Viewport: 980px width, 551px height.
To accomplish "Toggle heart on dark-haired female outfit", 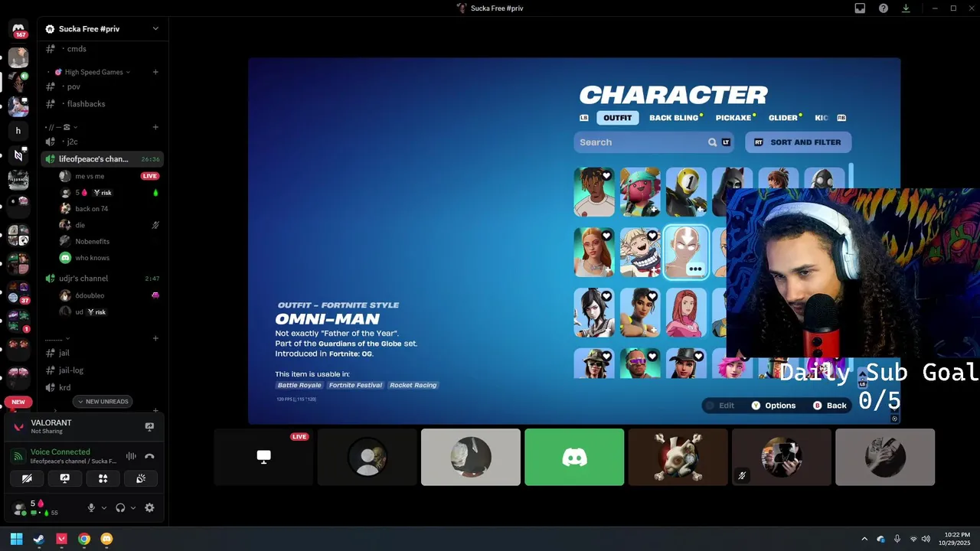I will pos(606,295).
